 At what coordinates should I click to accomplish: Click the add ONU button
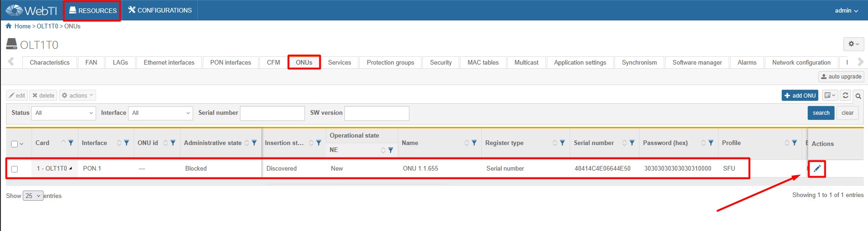[x=799, y=96]
